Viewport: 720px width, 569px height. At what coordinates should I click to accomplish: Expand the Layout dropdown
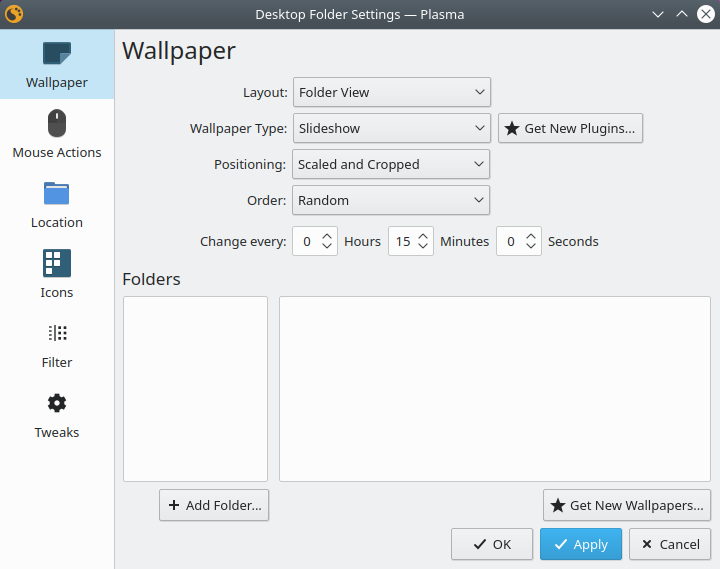(x=391, y=92)
